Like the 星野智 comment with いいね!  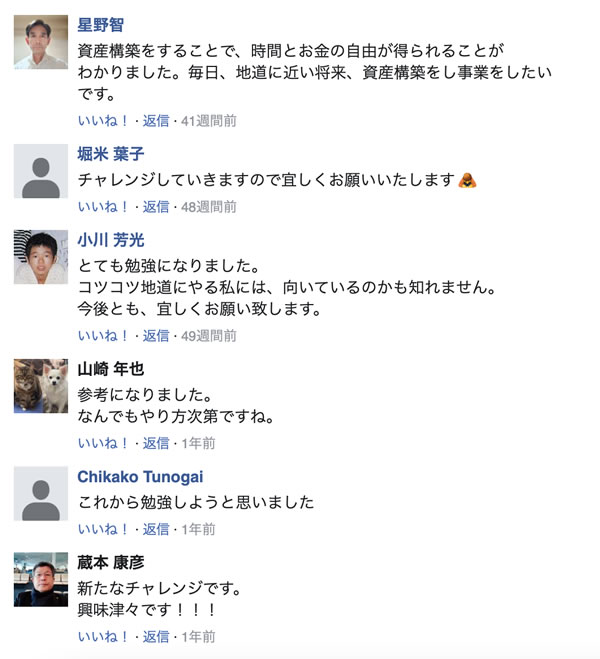point(103,121)
